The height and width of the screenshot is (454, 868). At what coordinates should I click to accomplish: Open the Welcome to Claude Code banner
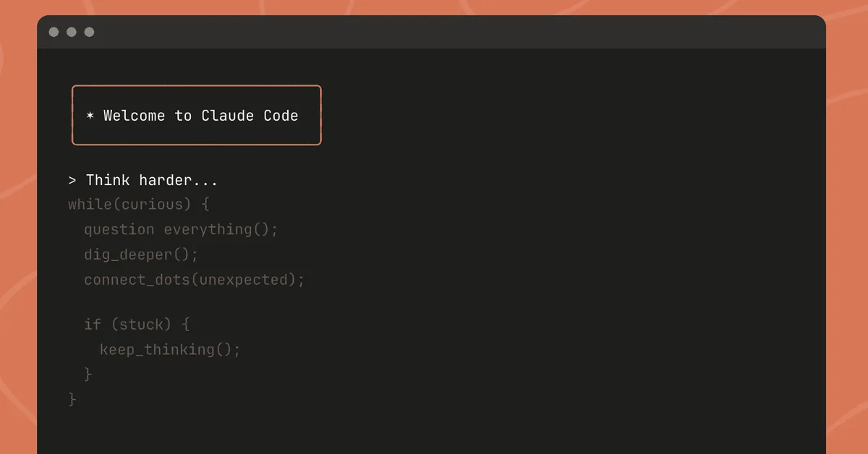pos(196,115)
